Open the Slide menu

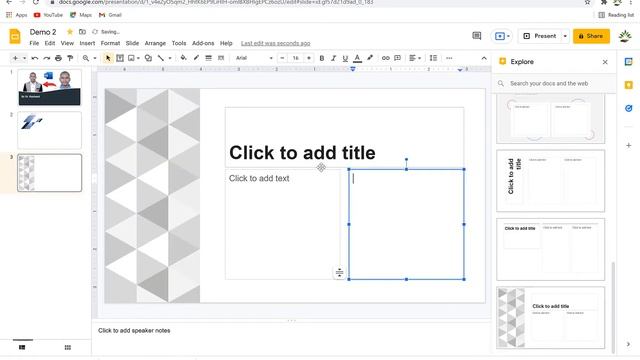132,43
